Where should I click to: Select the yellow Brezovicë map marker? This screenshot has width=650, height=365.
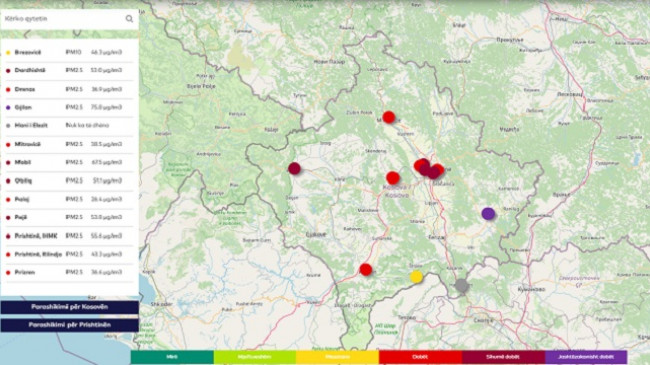pyautogui.click(x=416, y=277)
